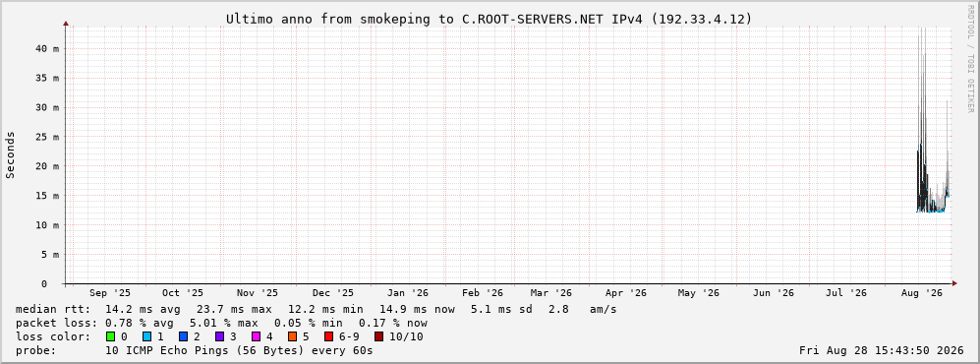Click the orange loss color 5 swatch

click(292, 337)
